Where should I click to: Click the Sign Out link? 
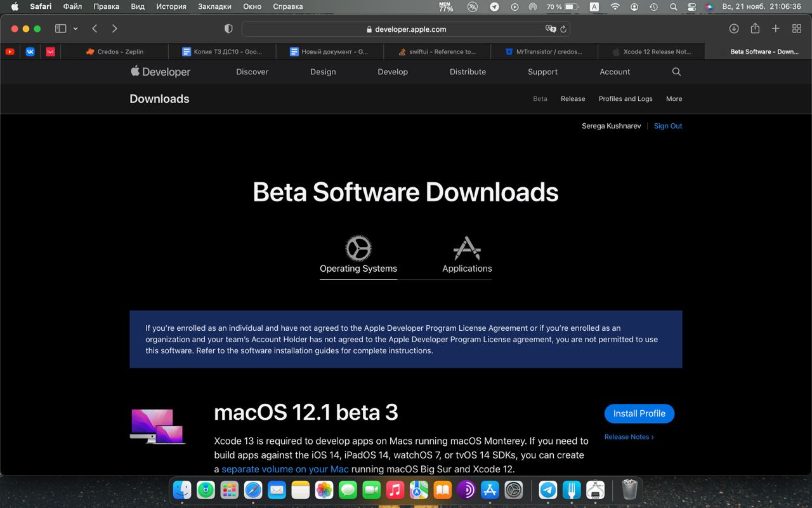pyautogui.click(x=668, y=126)
